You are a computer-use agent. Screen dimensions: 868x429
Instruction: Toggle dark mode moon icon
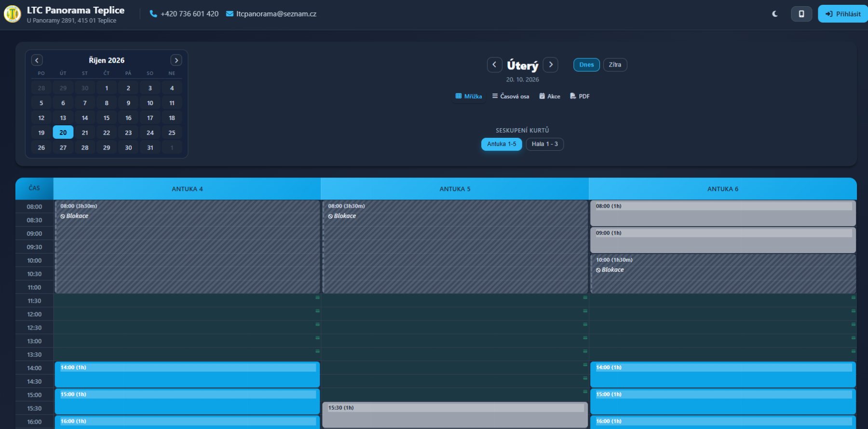(775, 14)
